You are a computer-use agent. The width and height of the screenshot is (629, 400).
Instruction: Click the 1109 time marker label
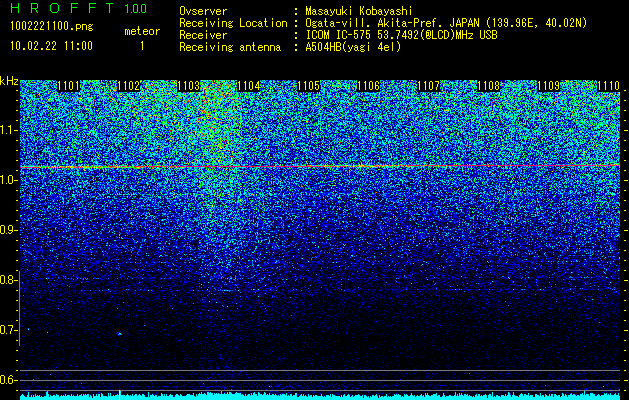(548, 86)
